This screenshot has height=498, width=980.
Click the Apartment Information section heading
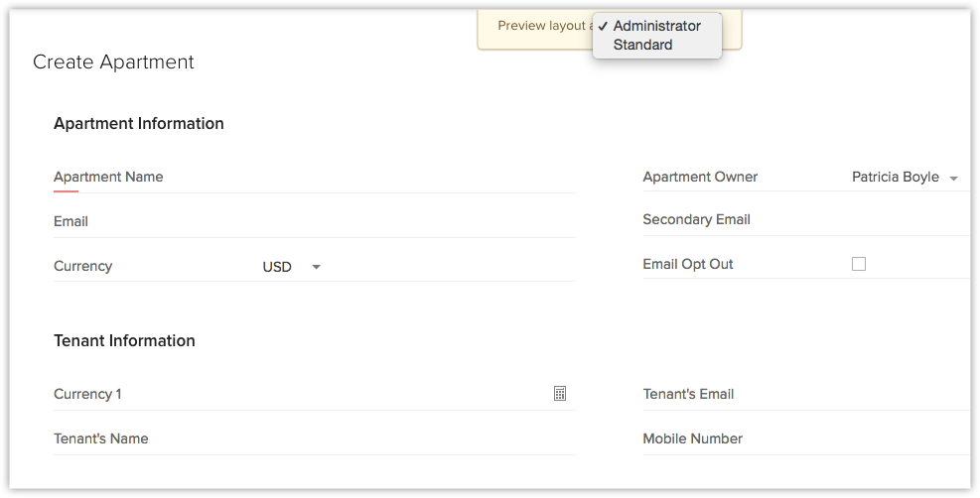pos(139,124)
